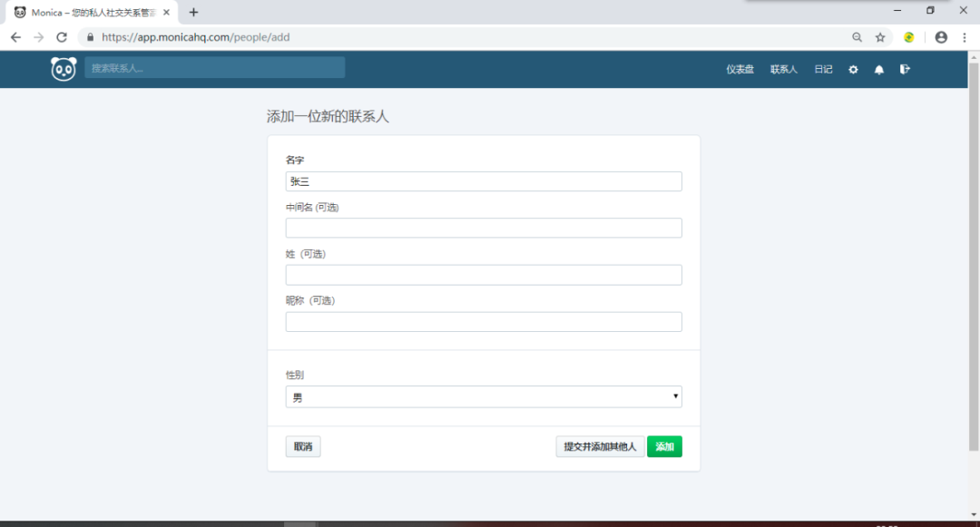Bookmark the page with the star icon
The width and height of the screenshot is (980, 527).
pos(881,37)
